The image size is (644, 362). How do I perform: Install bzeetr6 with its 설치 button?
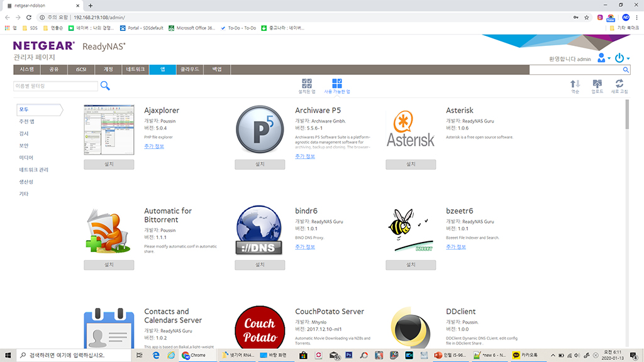(x=411, y=265)
